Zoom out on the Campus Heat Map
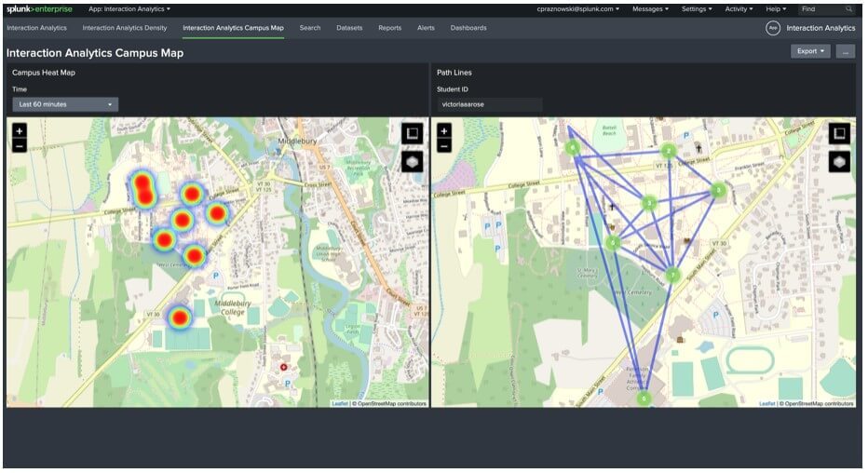This screenshot has height=473, width=868. coord(20,145)
